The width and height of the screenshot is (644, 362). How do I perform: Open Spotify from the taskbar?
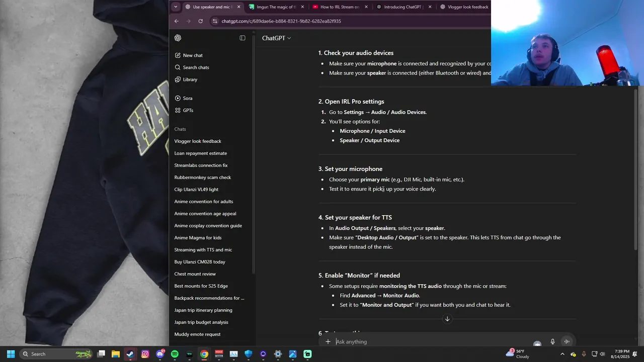175,354
